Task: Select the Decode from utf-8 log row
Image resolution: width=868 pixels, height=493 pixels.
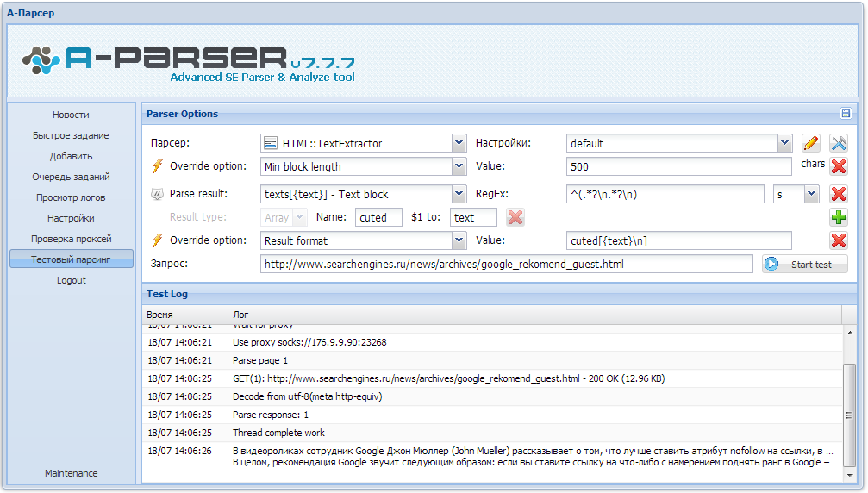Action: [x=493, y=396]
